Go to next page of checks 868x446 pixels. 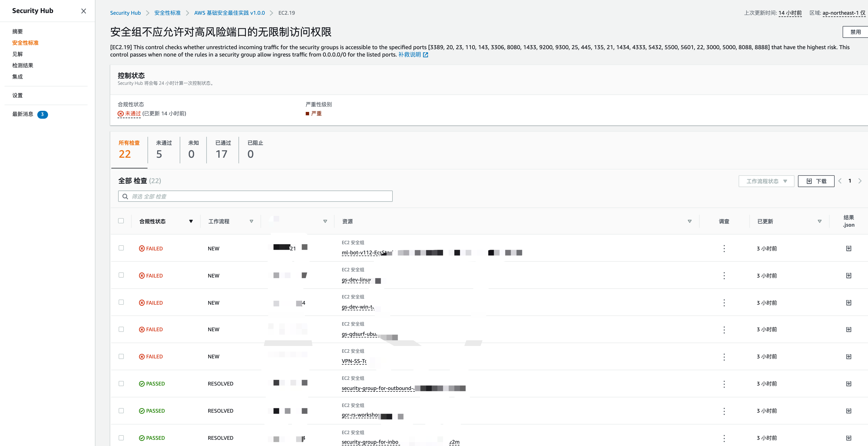click(860, 181)
